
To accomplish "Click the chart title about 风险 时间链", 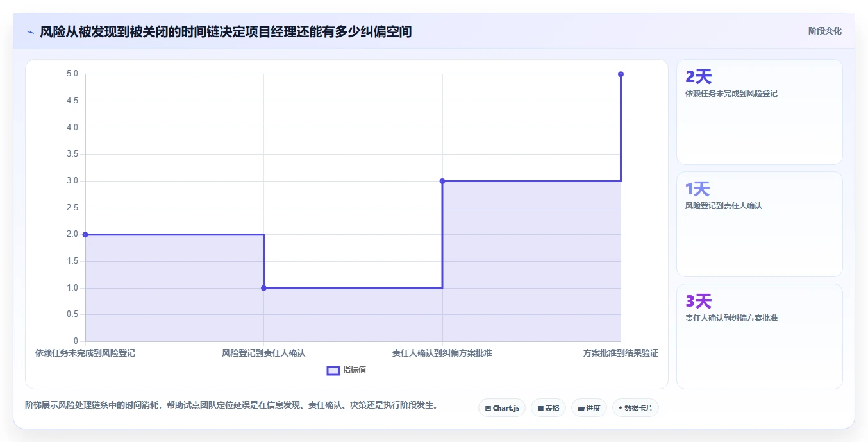I will pos(226,31).
